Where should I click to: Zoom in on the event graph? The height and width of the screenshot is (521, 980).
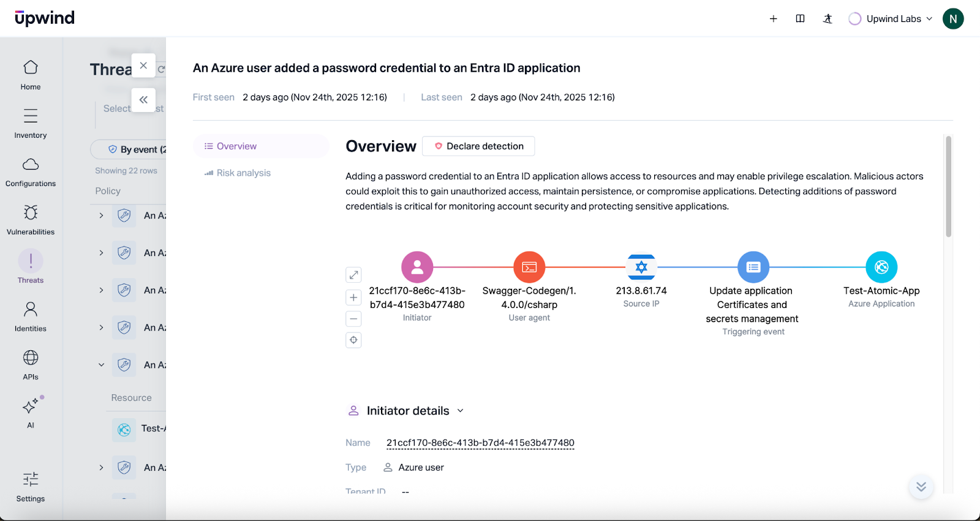pyautogui.click(x=353, y=298)
